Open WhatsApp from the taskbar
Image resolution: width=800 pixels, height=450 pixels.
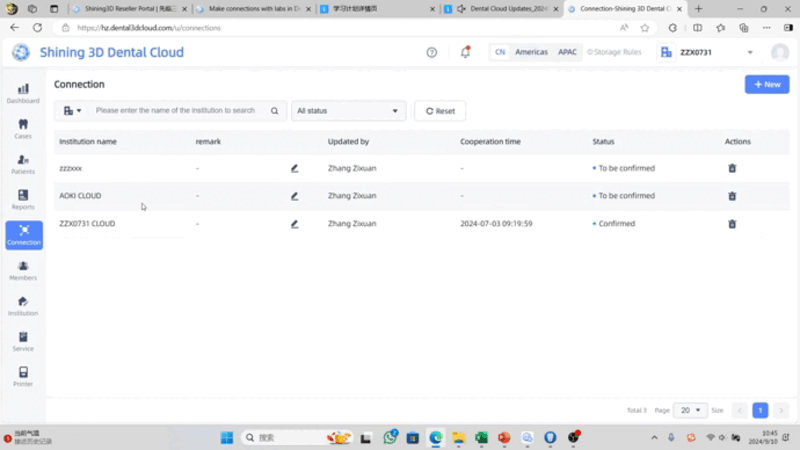click(390, 437)
